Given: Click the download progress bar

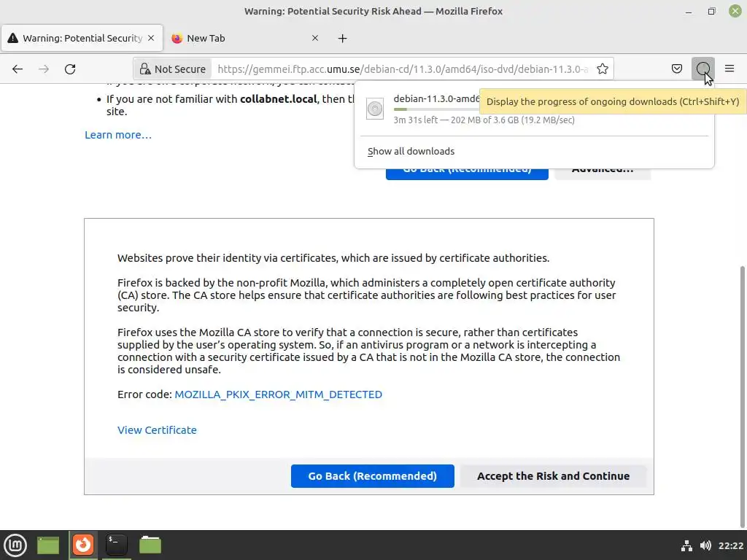Looking at the screenshot, I should [x=436, y=109].
